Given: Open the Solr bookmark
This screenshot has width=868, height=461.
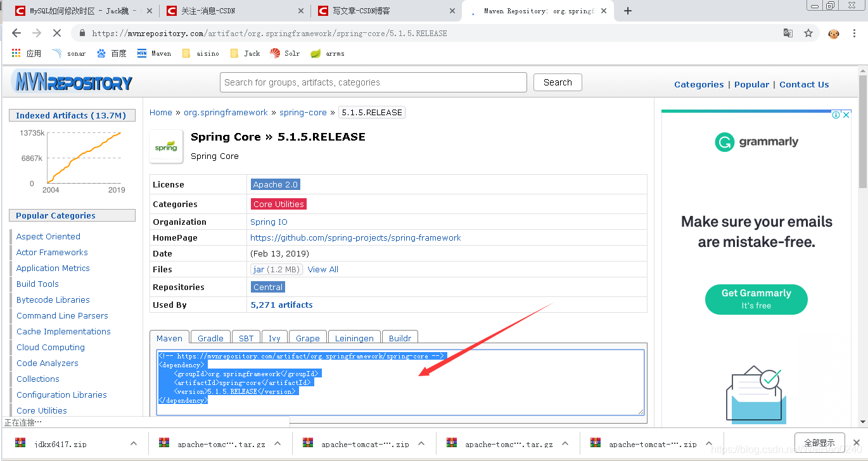Looking at the screenshot, I should 284,53.
